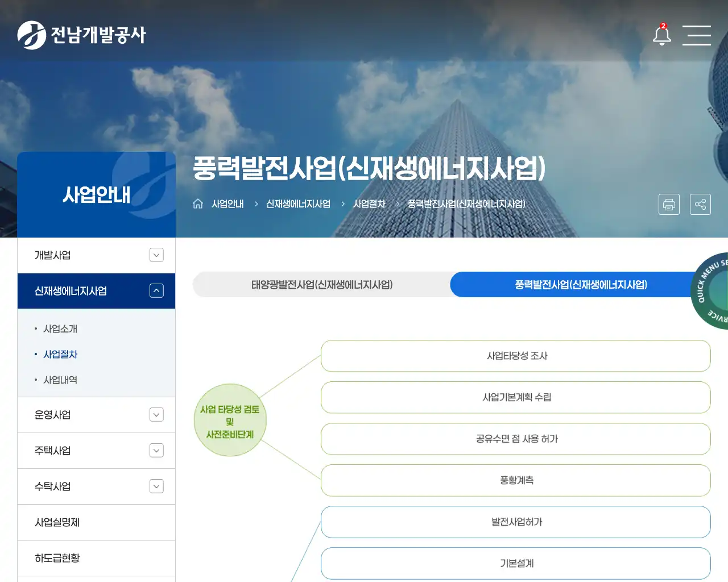Click 신재생에너지사업 breadcrumb link

pyautogui.click(x=298, y=203)
